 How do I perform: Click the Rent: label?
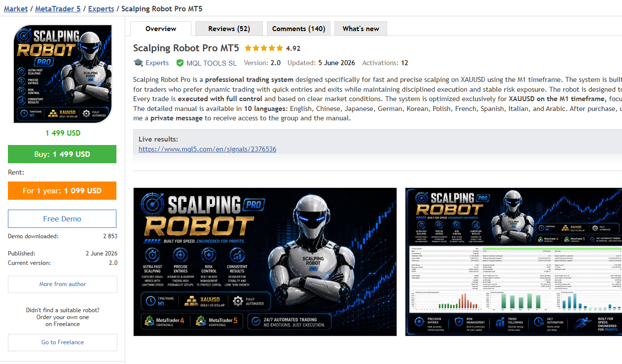[x=16, y=172]
